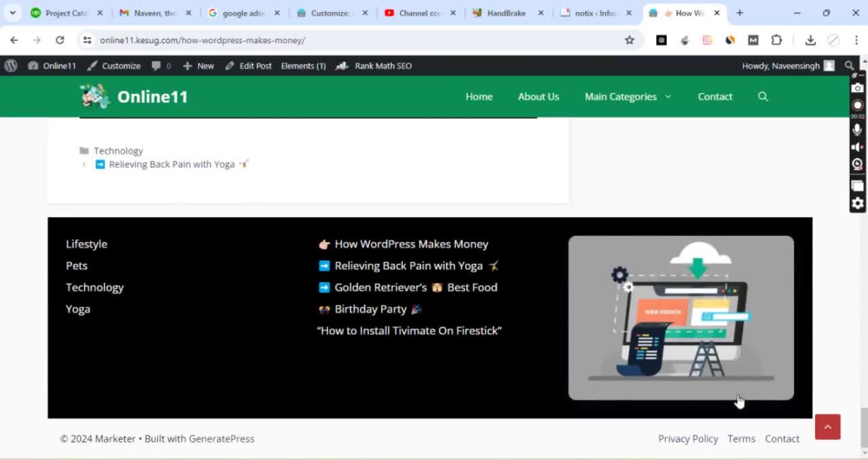Open the GeneratePress credit link
The width and height of the screenshot is (868, 460).
pos(221,438)
